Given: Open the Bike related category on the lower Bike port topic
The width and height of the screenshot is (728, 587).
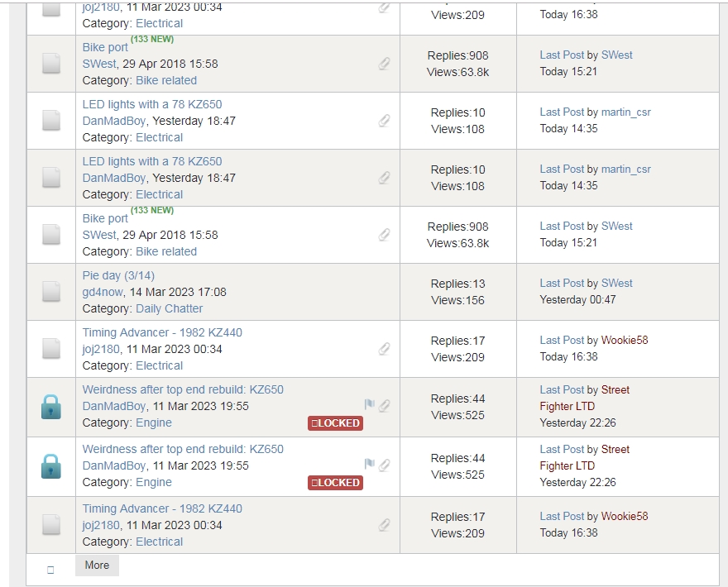Looking at the screenshot, I should tap(166, 251).
